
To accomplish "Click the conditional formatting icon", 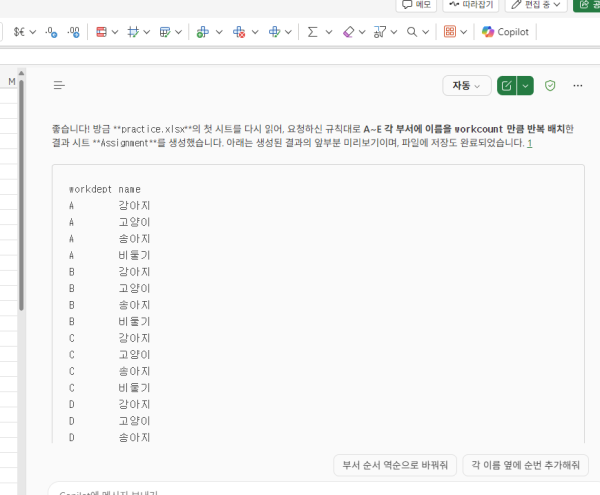I will pos(101,32).
